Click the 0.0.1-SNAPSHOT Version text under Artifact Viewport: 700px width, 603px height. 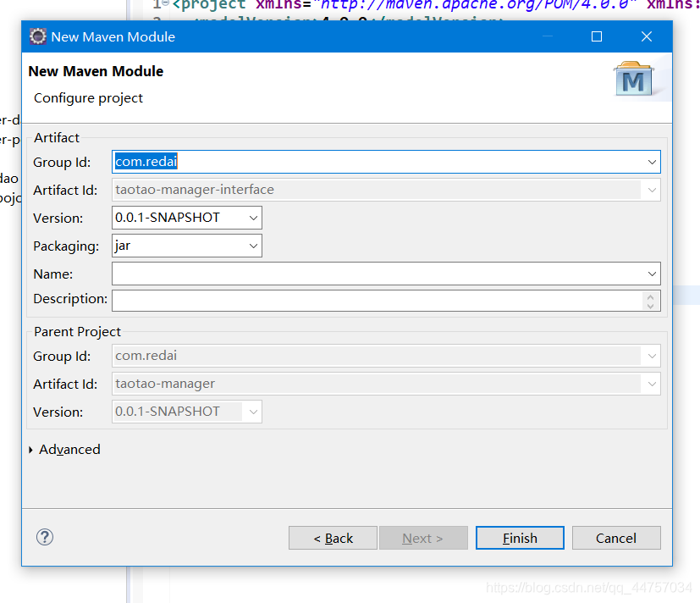coord(168,218)
